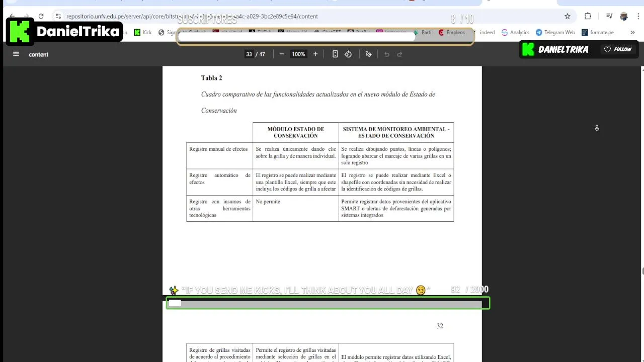Open the Kick bookmark
This screenshot has height=362, width=644.
point(142,32)
